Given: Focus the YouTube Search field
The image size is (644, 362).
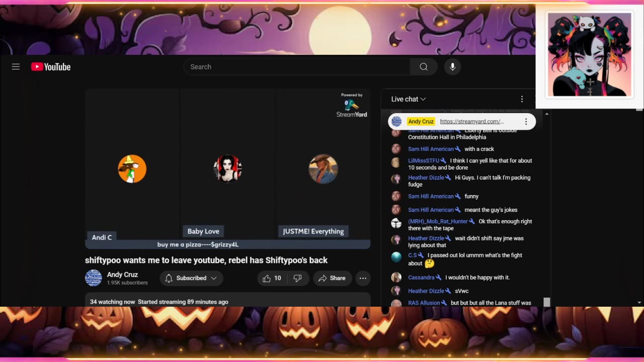Looking at the screenshot, I should point(297,67).
